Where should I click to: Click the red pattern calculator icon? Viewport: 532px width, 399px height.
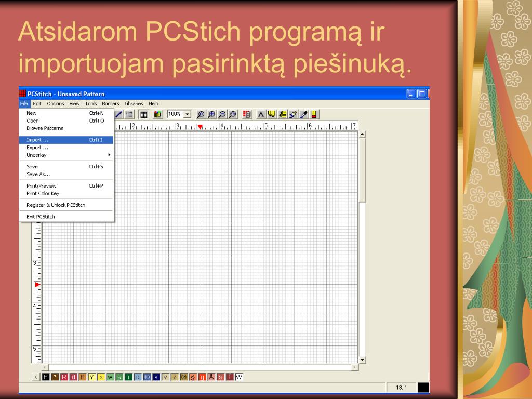[247, 114]
